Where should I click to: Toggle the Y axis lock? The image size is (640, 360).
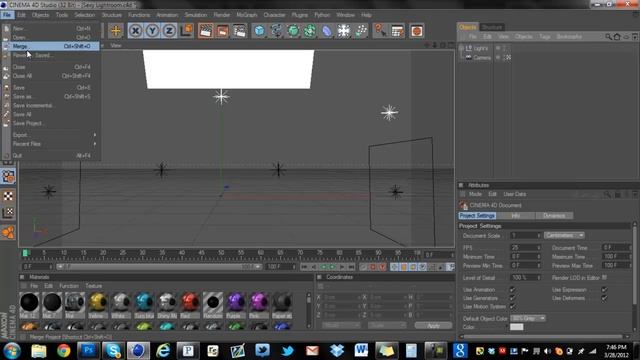click(152, 31)
